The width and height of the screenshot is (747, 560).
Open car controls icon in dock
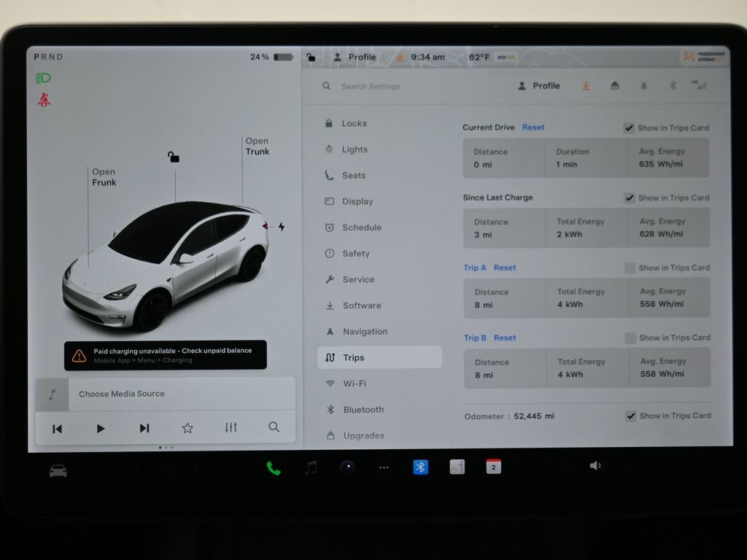[x=58, y=471]
